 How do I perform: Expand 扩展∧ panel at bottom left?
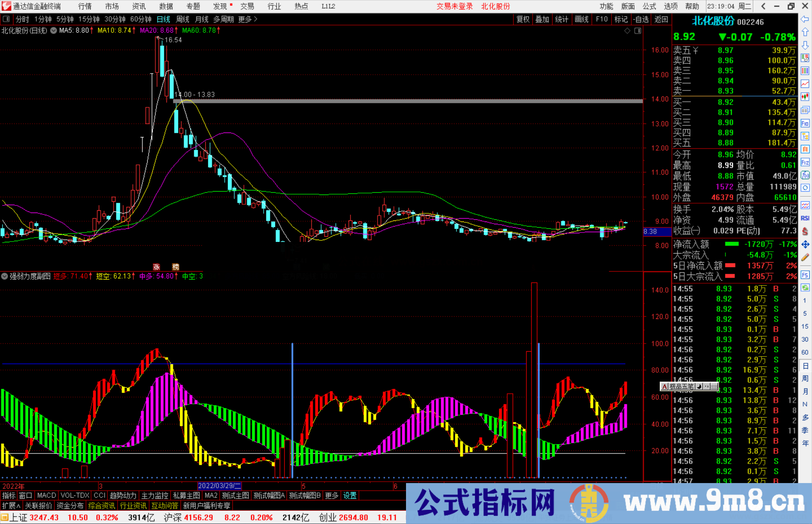point(10,506)
